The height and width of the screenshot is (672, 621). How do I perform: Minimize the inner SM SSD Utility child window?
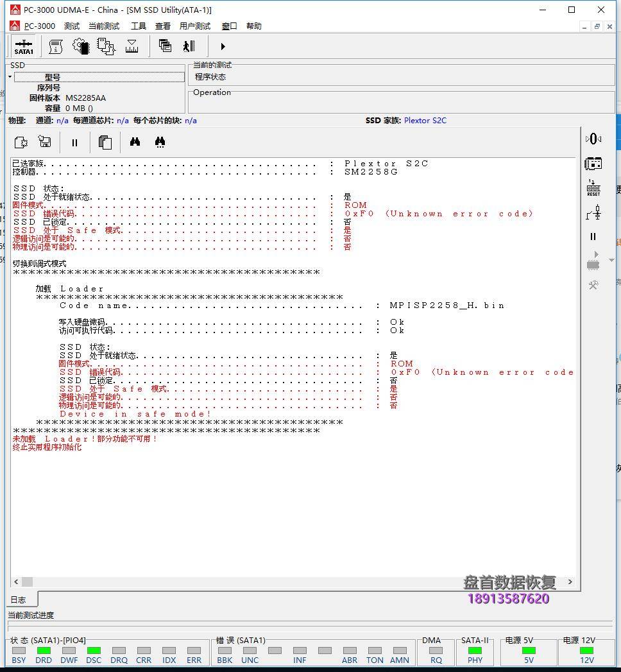pyautogui.click(x=584, y=26)
